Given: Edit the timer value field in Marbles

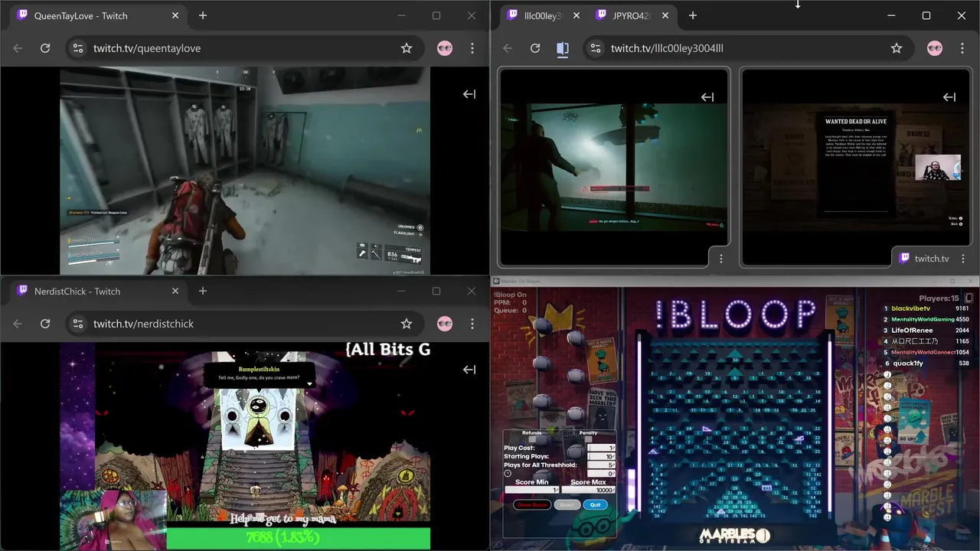Looking at the screenshot, I should tap(601, 474).
